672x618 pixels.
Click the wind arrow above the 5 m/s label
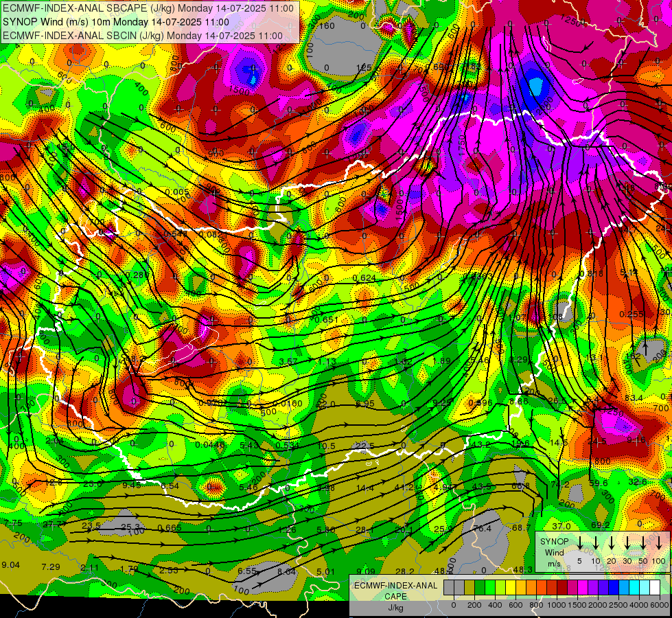click(x=580, y=543)
